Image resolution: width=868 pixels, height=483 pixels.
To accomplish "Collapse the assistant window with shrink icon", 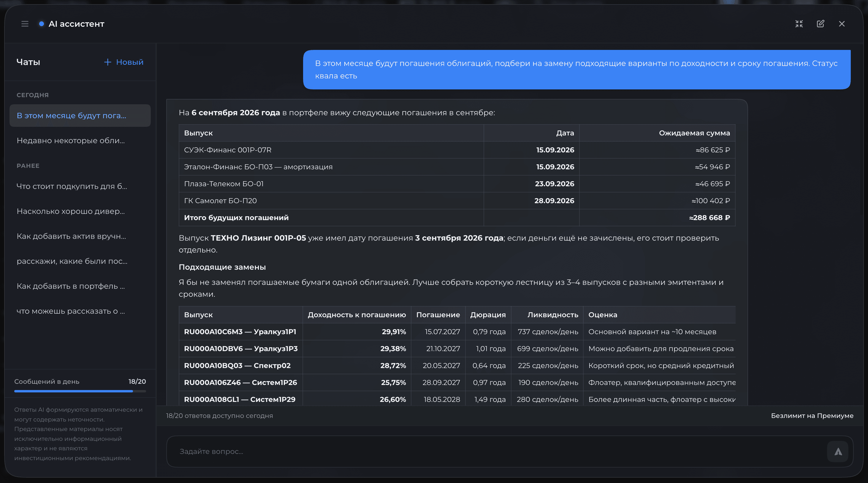I will pyautogui.click(x=799, y=24).
